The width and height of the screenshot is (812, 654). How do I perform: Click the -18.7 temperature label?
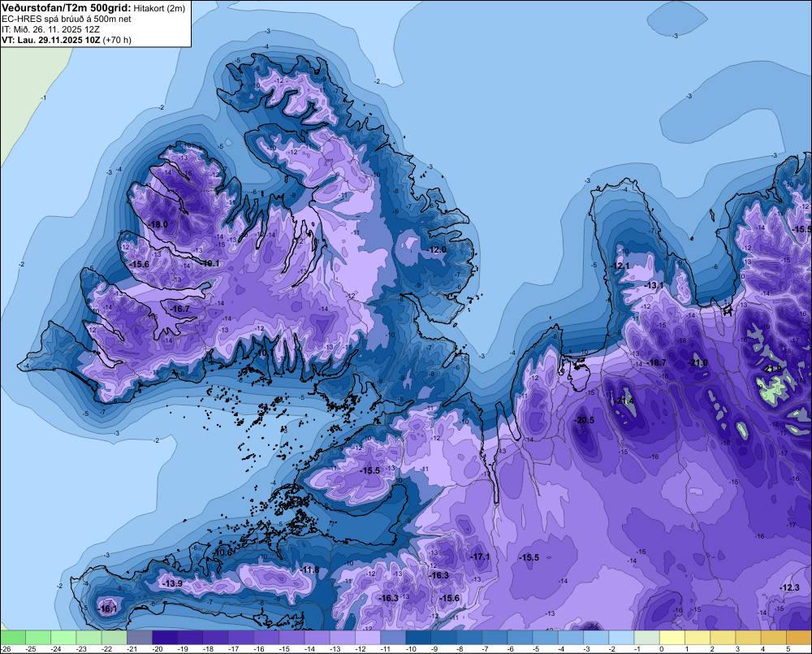(657, 362)
